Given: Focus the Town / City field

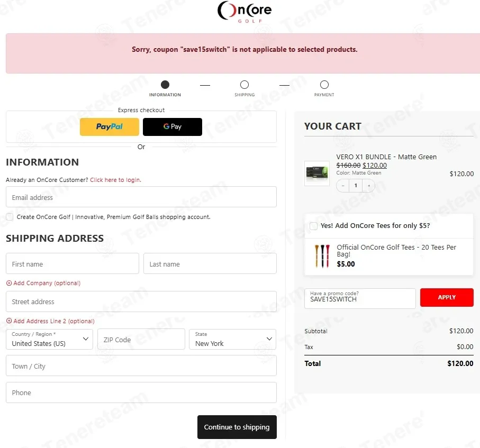Looking at the screenshot, I should [x=141, y=365].
